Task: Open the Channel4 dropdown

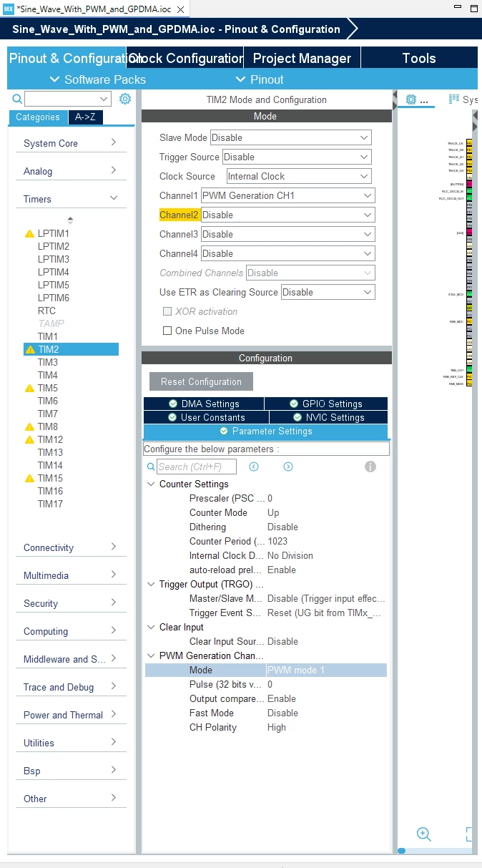Action: click(288, 253)
